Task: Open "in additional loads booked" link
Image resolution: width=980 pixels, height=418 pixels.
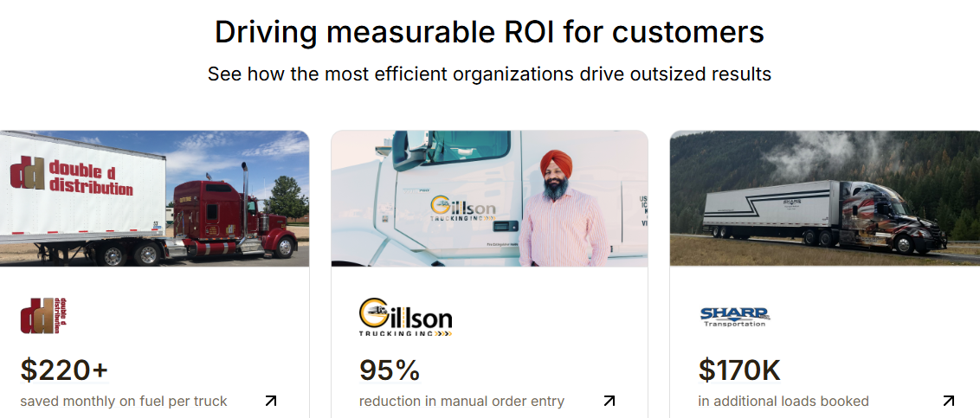Action: [x=783, y=401]
